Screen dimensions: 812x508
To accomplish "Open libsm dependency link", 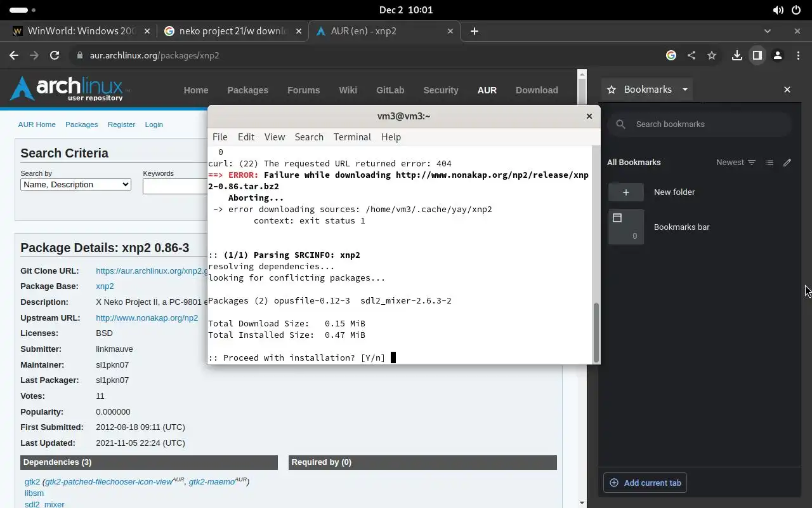I will pos(34,493).
